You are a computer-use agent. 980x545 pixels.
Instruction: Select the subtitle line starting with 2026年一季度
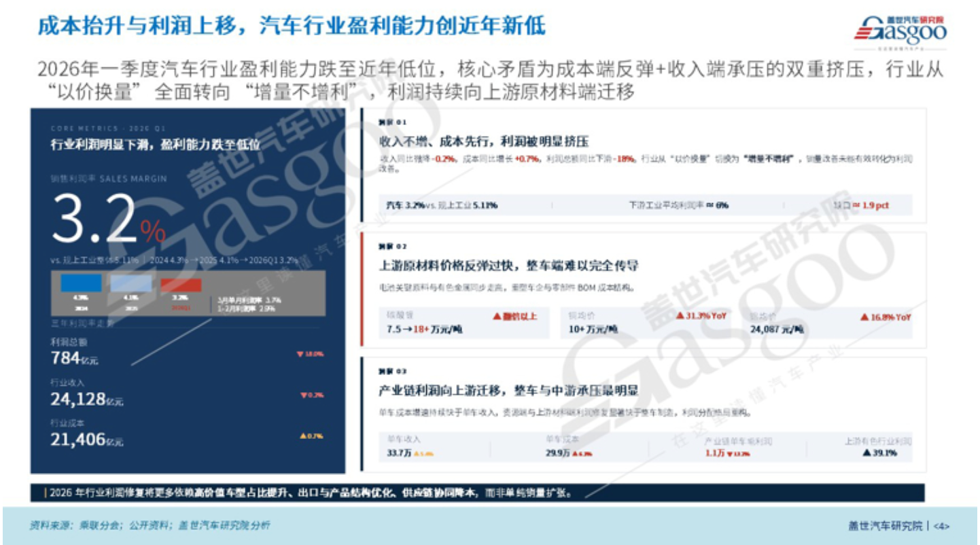coord(490,69)
